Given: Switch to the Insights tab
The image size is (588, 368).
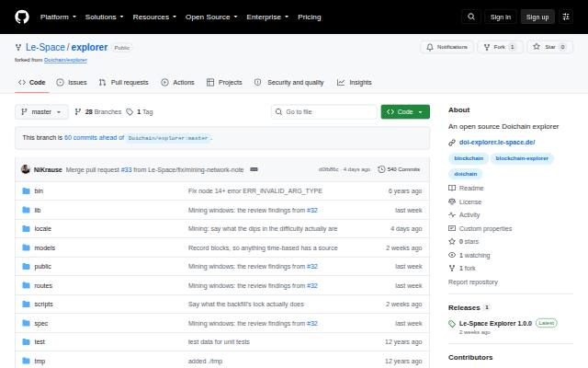Looking at the screenshot, I should [354, 82].
